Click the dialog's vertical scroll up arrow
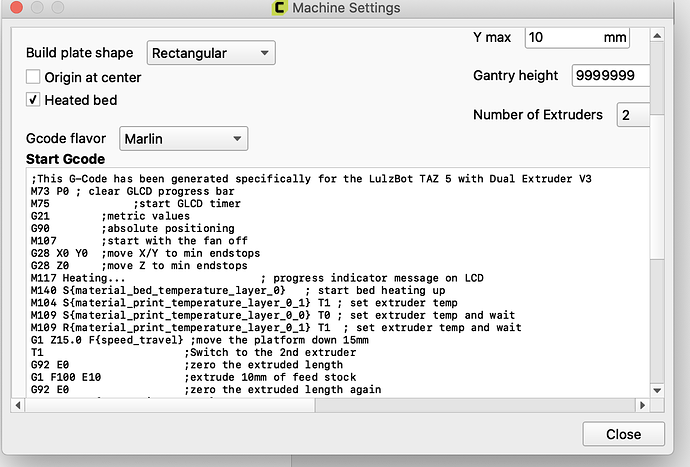The width and height of the screenshot is (690, 467). (x=657, y=36)
